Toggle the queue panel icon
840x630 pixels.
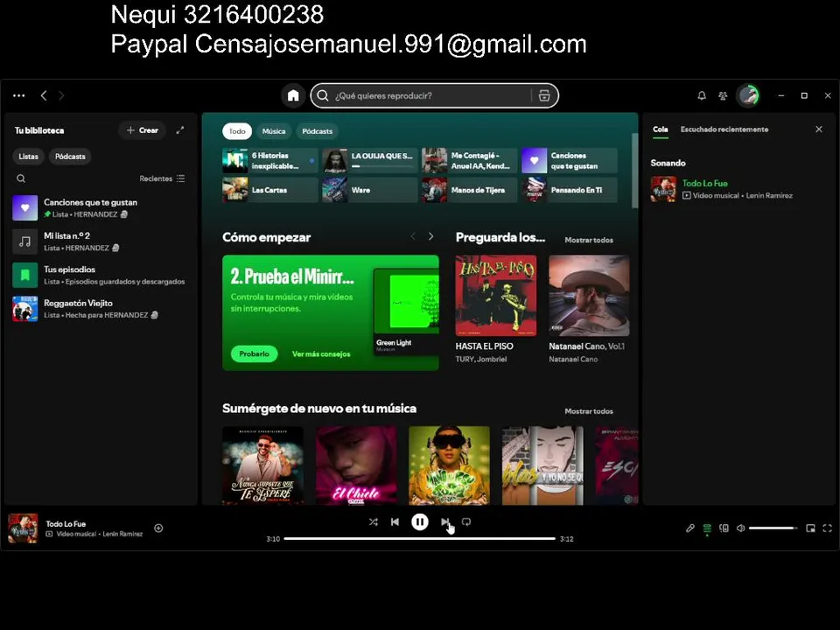point(707,528)
